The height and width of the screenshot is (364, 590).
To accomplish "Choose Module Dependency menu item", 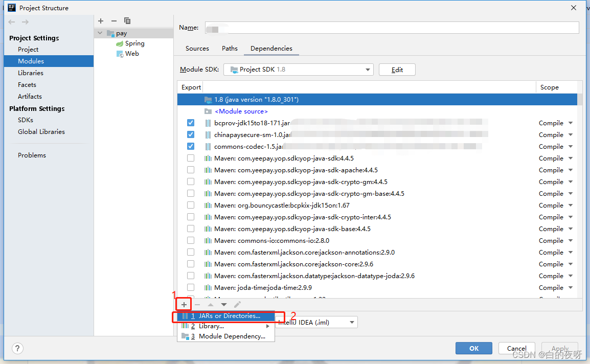I will (226, 336).
